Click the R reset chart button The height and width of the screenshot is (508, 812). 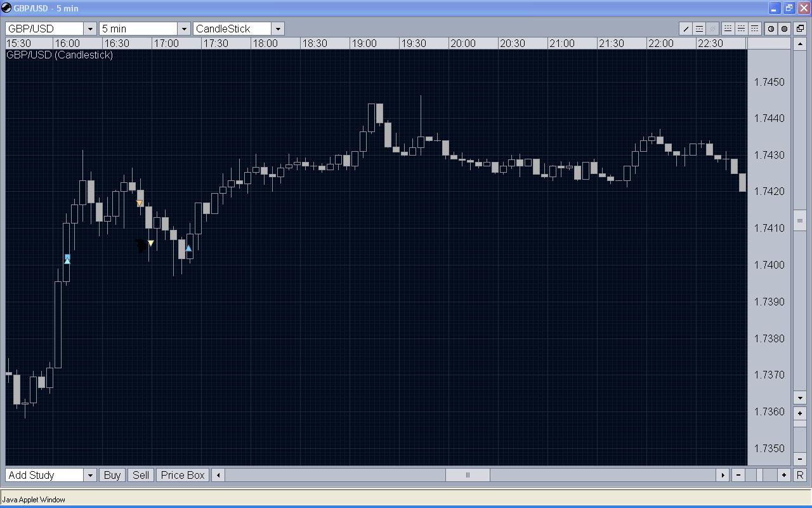[800, 475]
